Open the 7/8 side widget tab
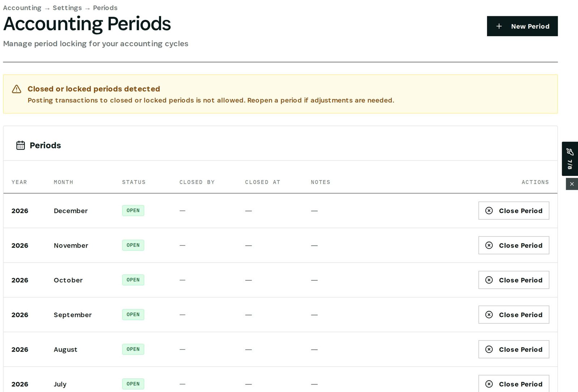This screenshot has width=578, height=392. coord(570,159)
